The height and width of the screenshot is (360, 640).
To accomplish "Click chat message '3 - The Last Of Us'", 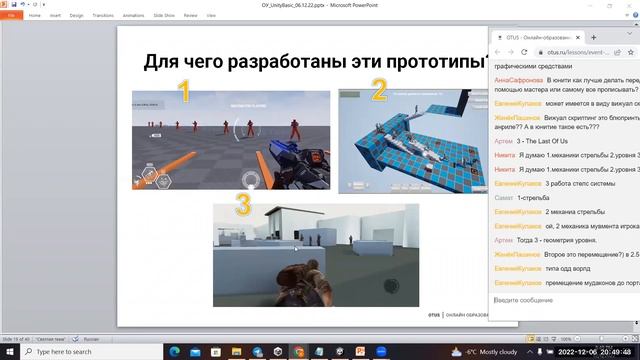I will click(x=542, y=141).
